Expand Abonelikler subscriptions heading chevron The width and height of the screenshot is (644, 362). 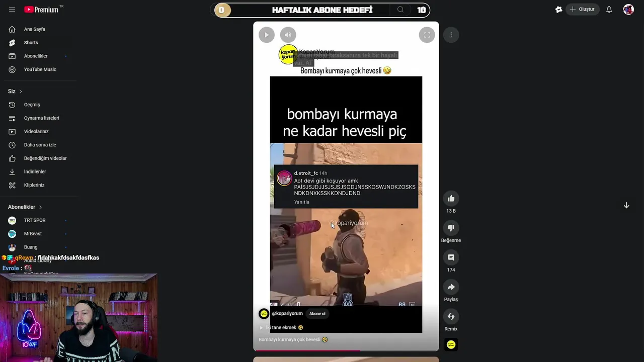[x=41, y=207]
